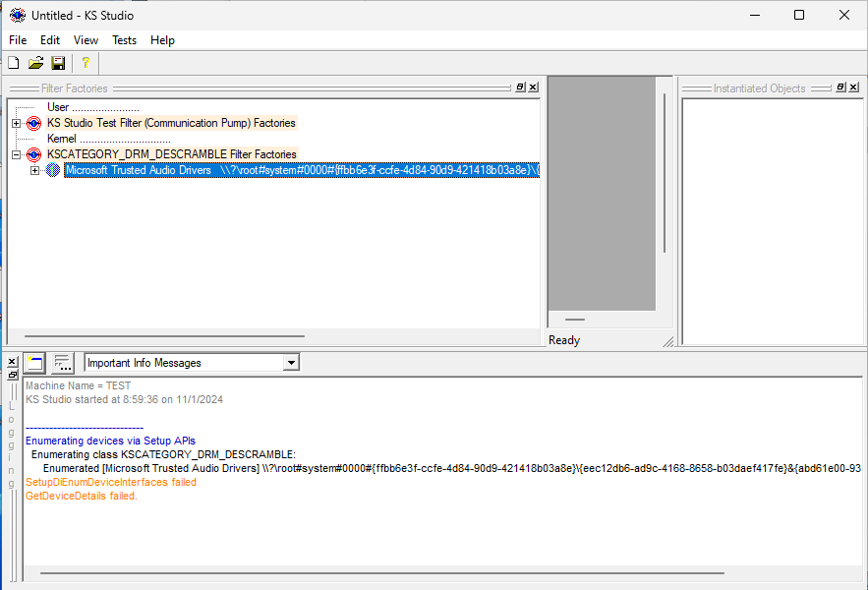Click the New document toolbar icon
Image resolution: width=868 pixels, height=590 pixels.
pyautogui.click(x=14, y=63)
